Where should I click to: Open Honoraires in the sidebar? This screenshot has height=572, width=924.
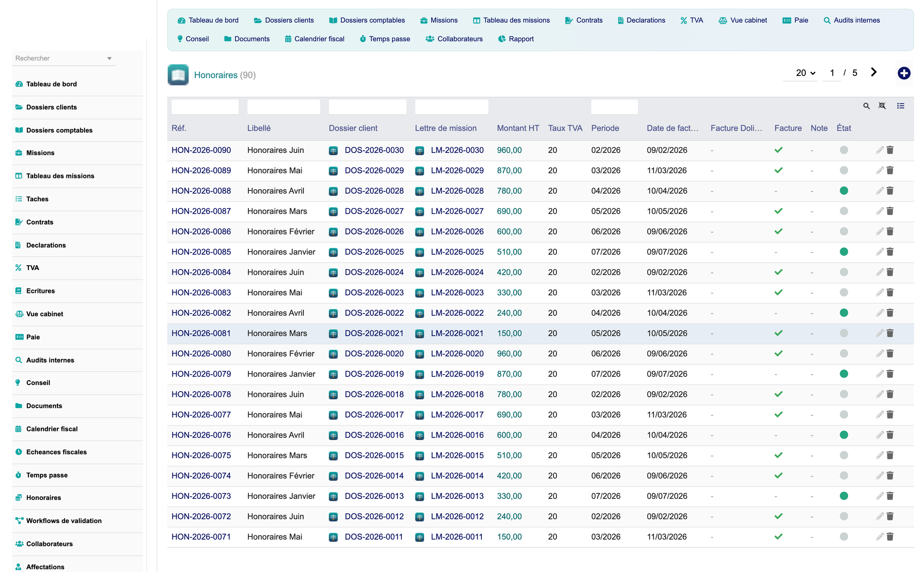coord(43,497)
